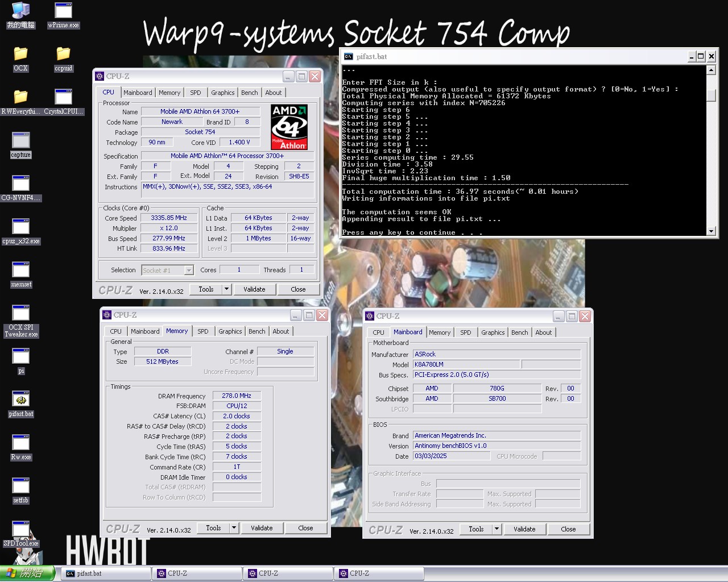Open the Bench tab in CPU window
Screen dimensions: 728x582
coord(249,93)
